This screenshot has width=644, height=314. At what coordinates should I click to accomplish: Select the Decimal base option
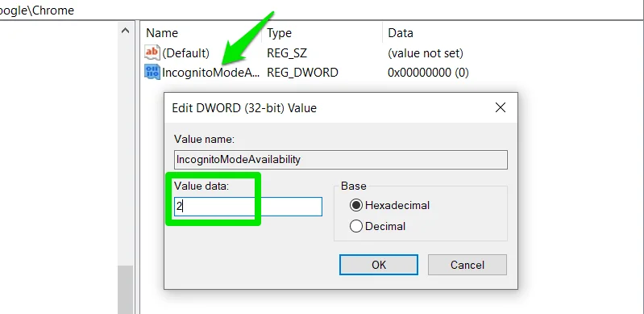point(356,226)
